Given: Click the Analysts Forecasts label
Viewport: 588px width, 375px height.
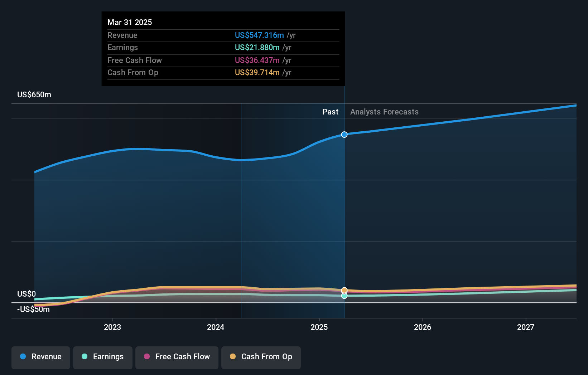Looking at the screenshot, I should point(384,112).
